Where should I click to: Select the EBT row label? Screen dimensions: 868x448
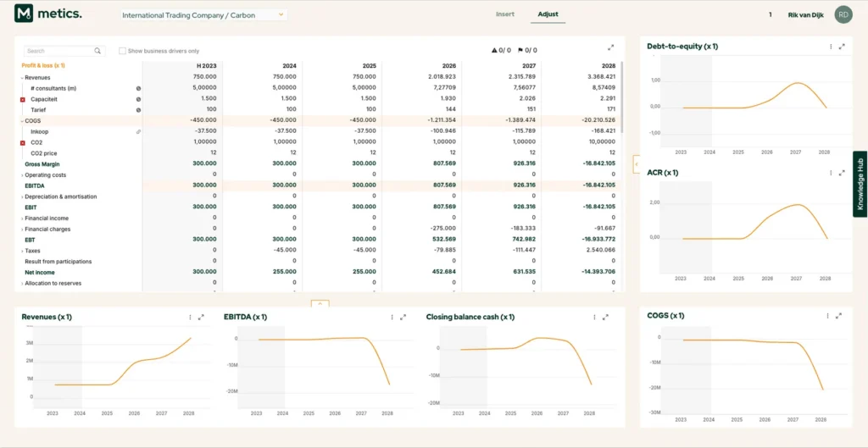click(x=30, y=240)
